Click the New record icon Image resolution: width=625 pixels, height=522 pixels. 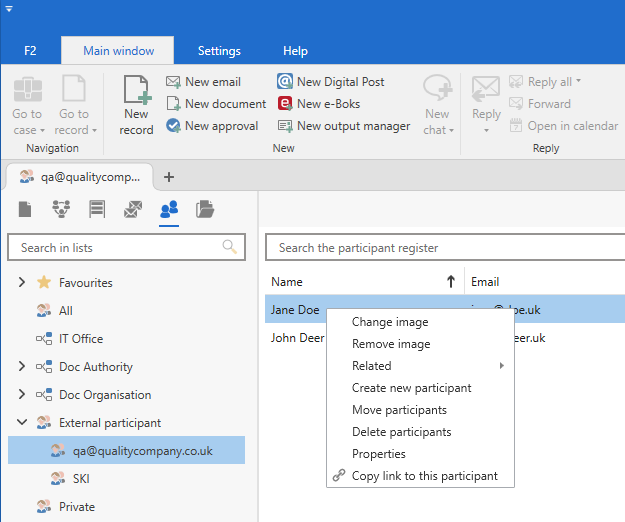tap(136, 104)
